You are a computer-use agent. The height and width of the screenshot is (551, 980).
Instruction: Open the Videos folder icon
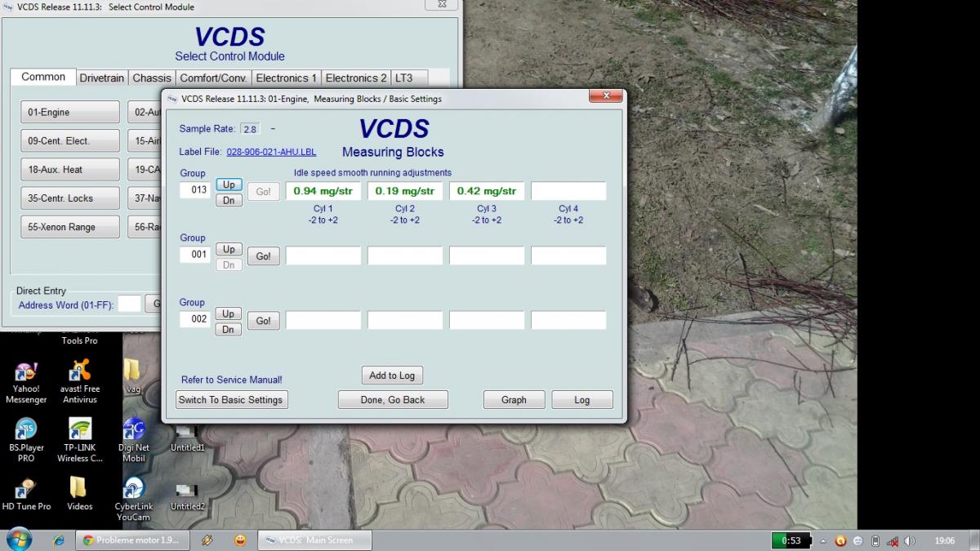pyautogui.click(x=79, y=488)
